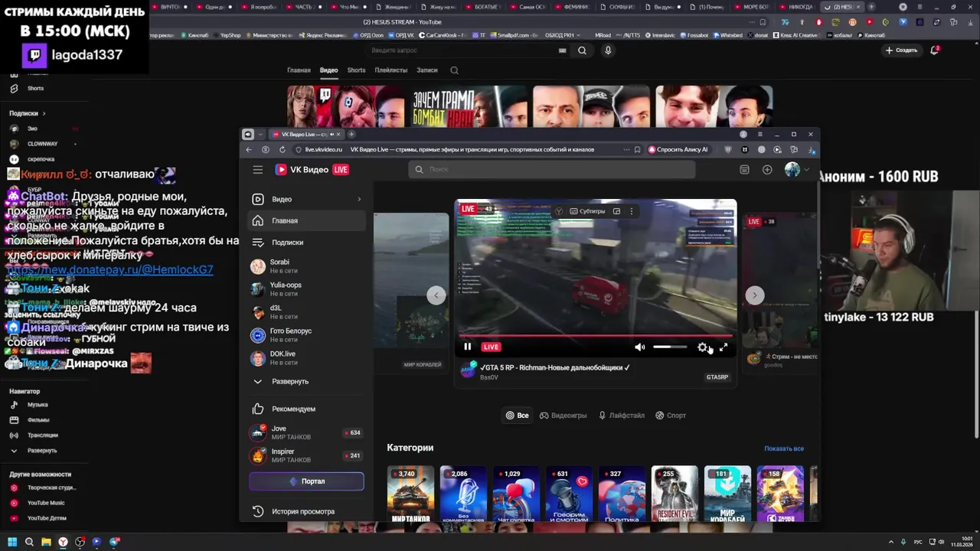Open Гото Белорус channel in sidebar
This screenshot has height=551, width=980.
[306, 335]
